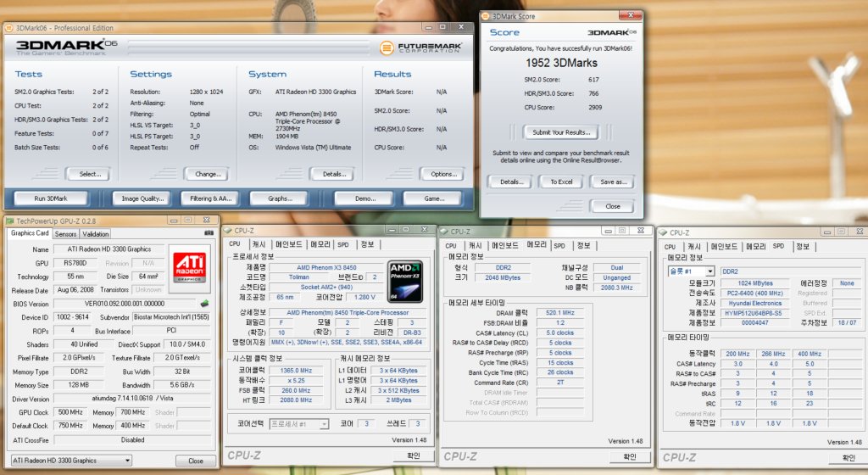Click the GPU-Z title bar app icon
The height and width of the screenshot is (475, 868).
(9, 221)
